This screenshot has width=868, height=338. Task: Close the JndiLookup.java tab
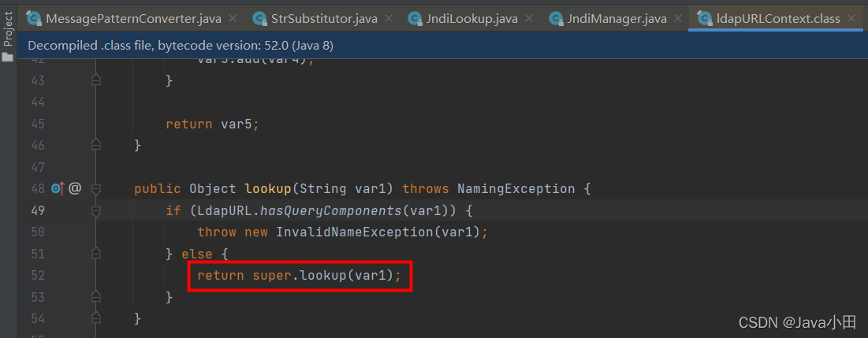coord(529,19)
